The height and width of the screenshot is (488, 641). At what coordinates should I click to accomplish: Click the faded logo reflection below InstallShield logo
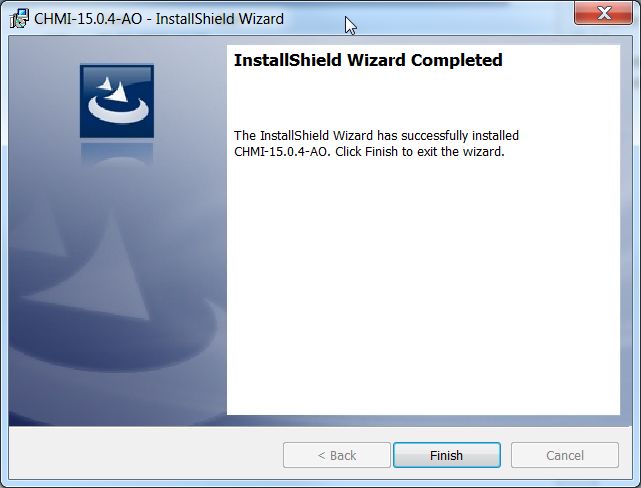[117, 153]
